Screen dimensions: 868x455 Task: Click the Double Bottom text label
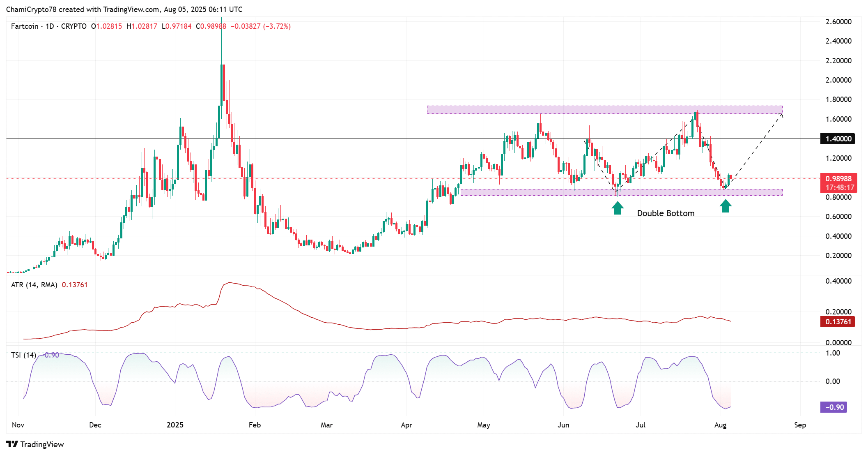pyautogui.click(x=666, y=213)
